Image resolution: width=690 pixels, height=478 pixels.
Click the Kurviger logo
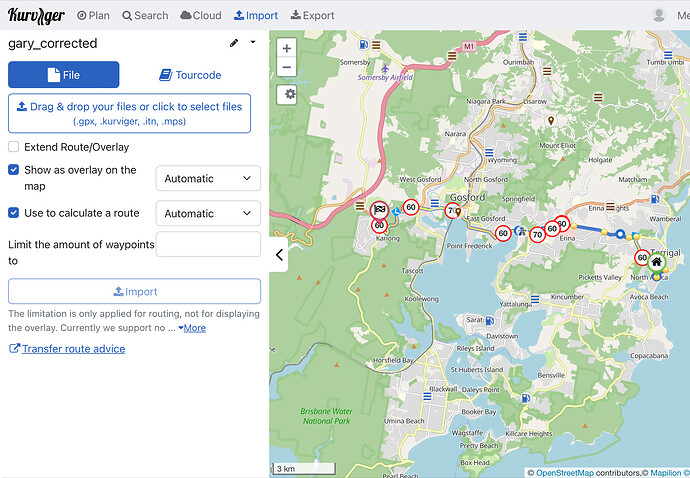[x=36, y=15]
